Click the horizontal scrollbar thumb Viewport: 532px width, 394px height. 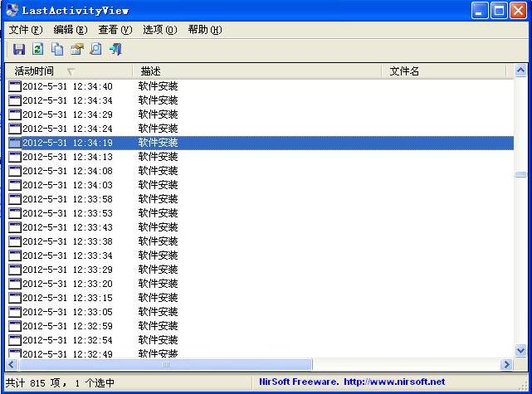coord(165,364)
